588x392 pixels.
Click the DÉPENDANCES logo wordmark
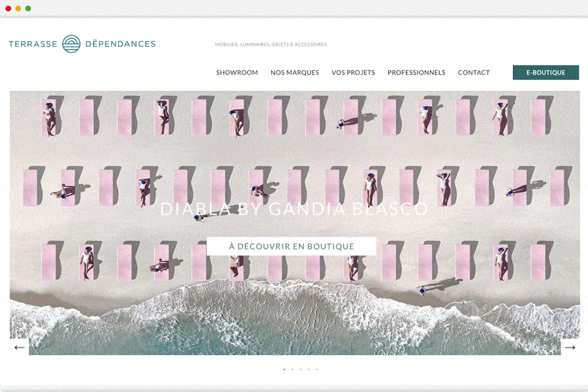tap(120, 44)
